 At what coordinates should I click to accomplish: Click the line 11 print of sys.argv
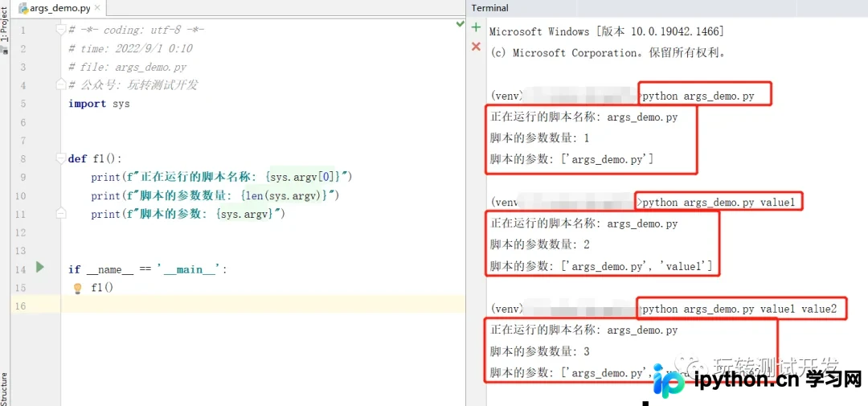(x=187, y=214)
